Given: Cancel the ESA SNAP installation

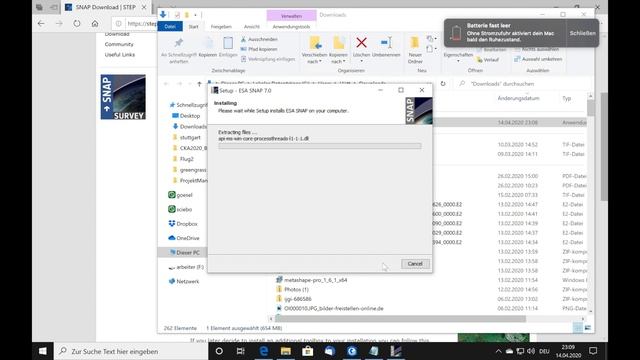Looking at the screenshot, I should click(415, 264).
